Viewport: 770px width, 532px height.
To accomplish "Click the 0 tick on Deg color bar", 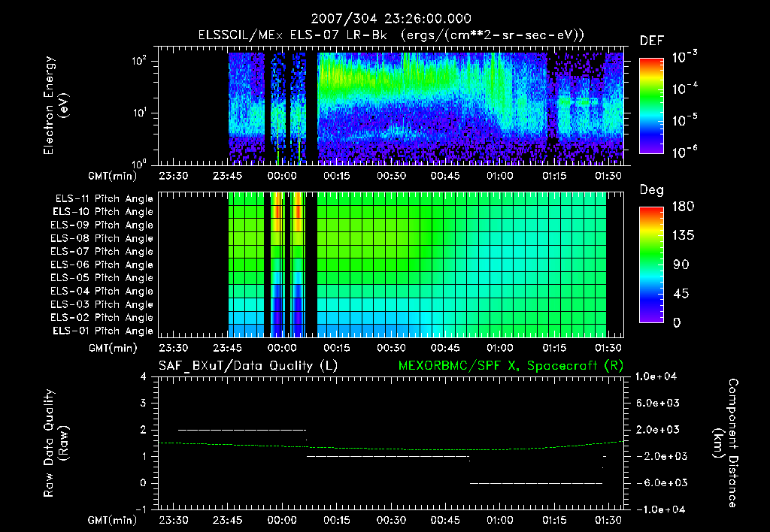I will [x=677, y=323].
